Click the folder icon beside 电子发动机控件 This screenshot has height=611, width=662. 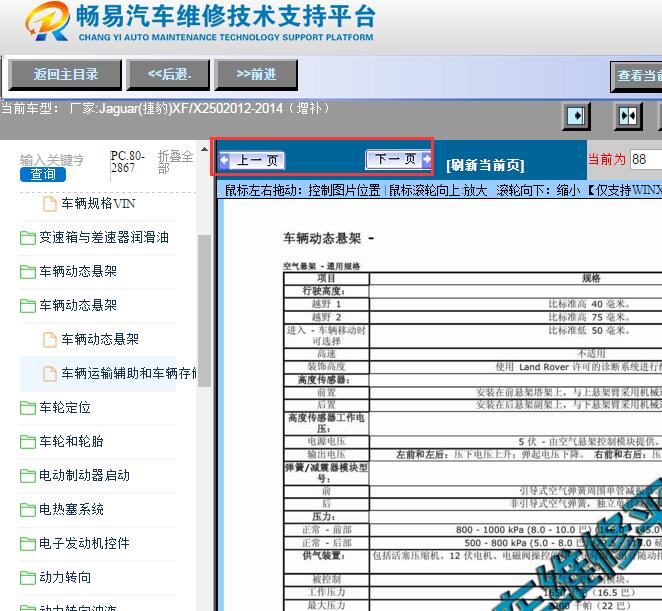click(x=28, y=543)
